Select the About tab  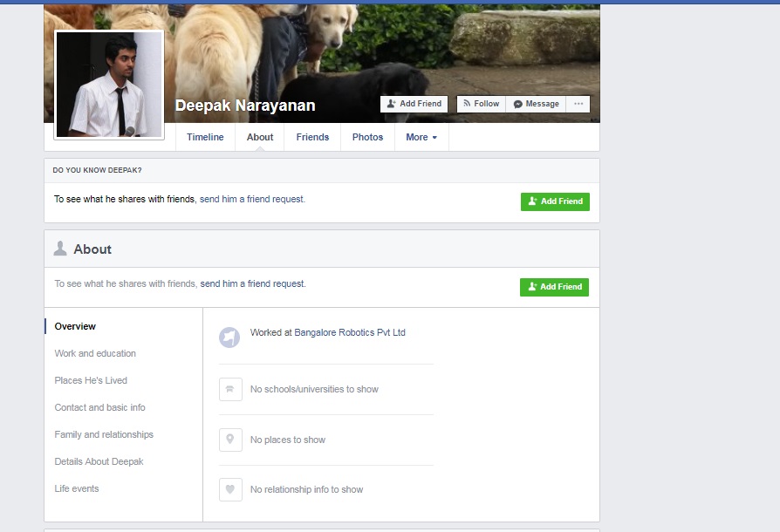[260, 137]
